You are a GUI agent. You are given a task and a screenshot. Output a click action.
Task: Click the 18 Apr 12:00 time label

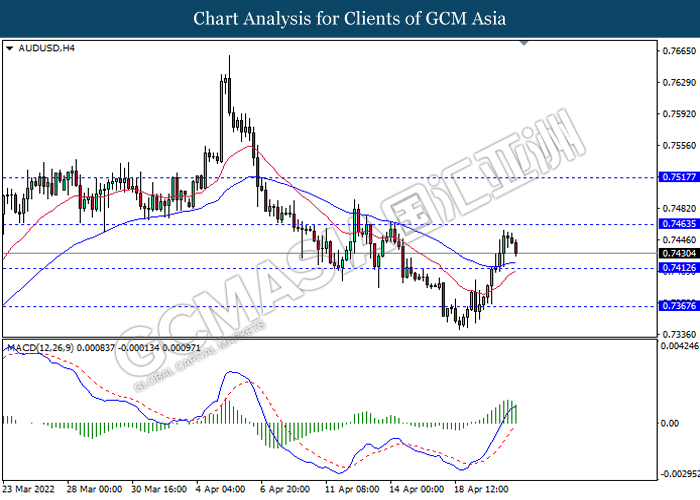482,489
